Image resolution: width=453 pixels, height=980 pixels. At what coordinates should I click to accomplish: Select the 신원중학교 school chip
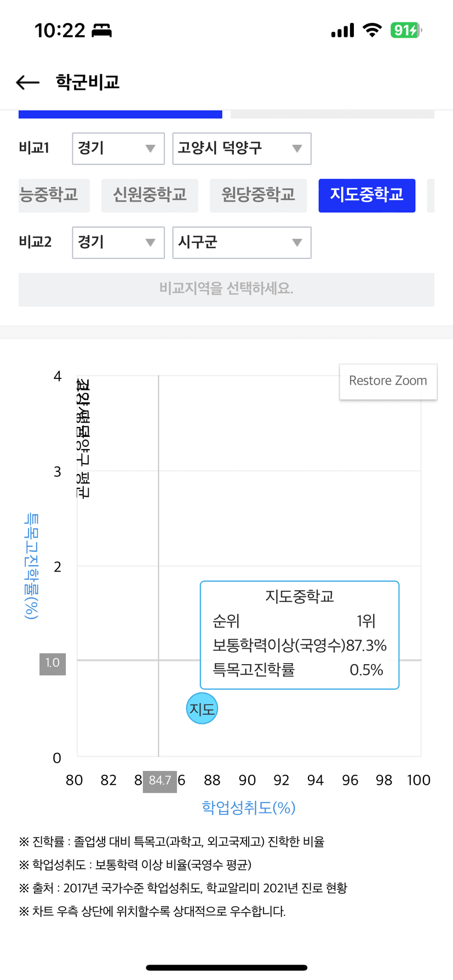150,195
